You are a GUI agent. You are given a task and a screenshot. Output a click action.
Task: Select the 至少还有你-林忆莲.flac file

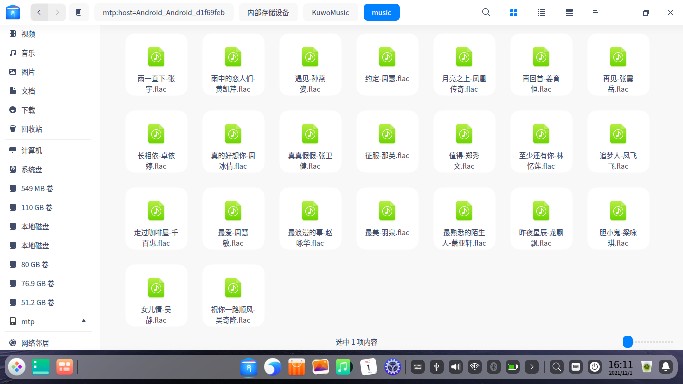click(x=541, y=141)
